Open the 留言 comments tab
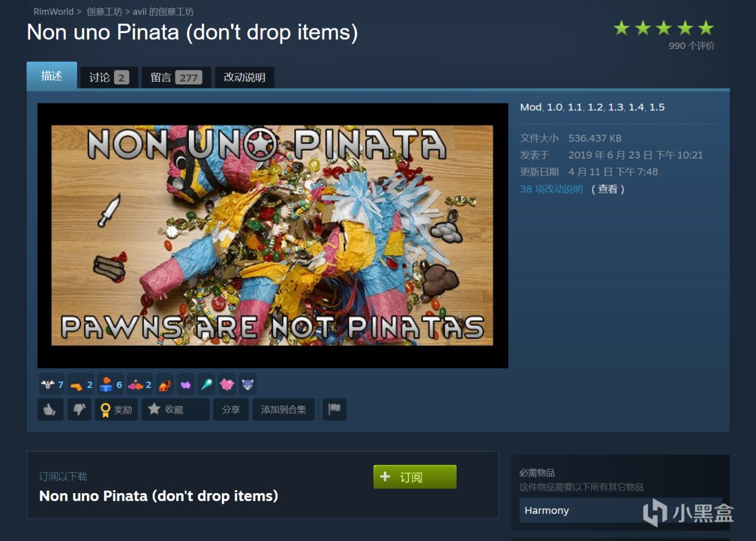The width and height of the screenshot is (756, 541). 176,77
